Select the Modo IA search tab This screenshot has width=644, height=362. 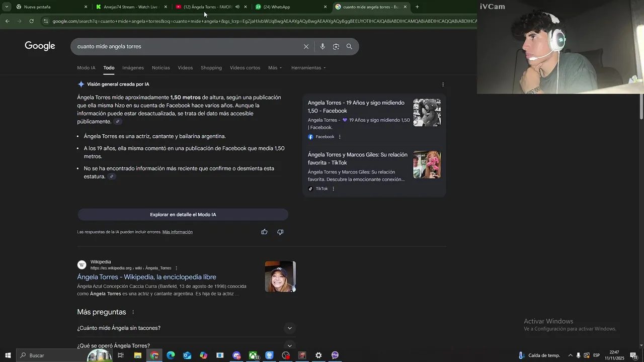click(x=86, y=68)
